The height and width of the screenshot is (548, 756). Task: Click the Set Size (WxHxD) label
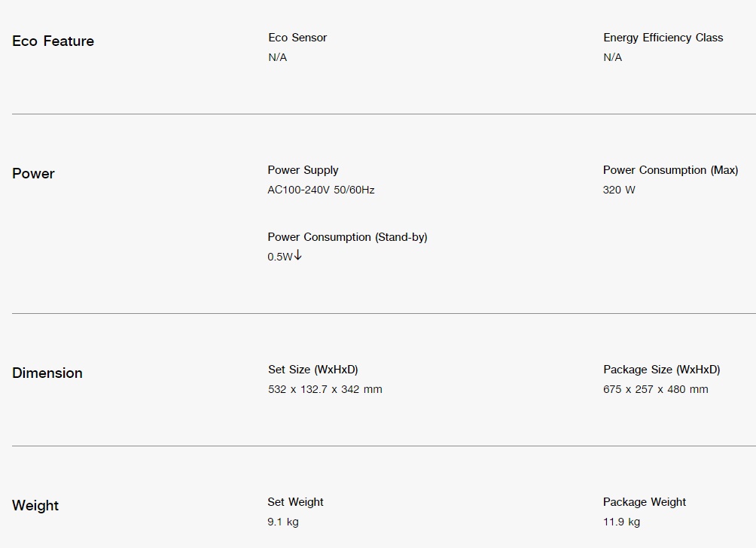(x=313, y=370)
